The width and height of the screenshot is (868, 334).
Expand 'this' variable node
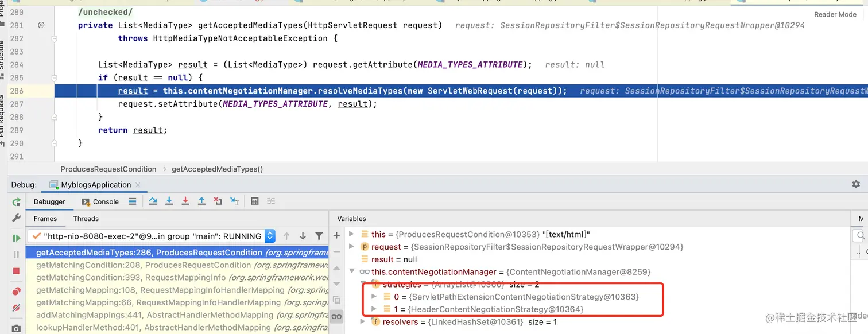coord(352,234)
